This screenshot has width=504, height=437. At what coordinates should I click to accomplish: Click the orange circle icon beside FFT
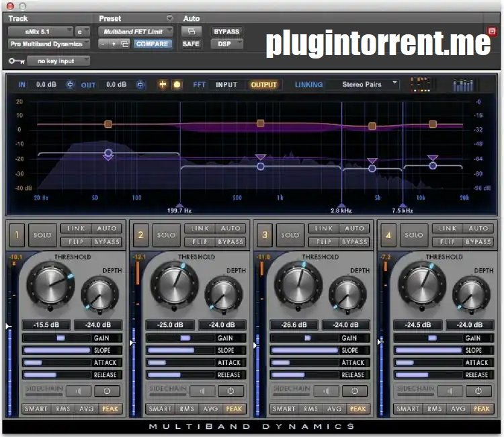pos(177,85)
